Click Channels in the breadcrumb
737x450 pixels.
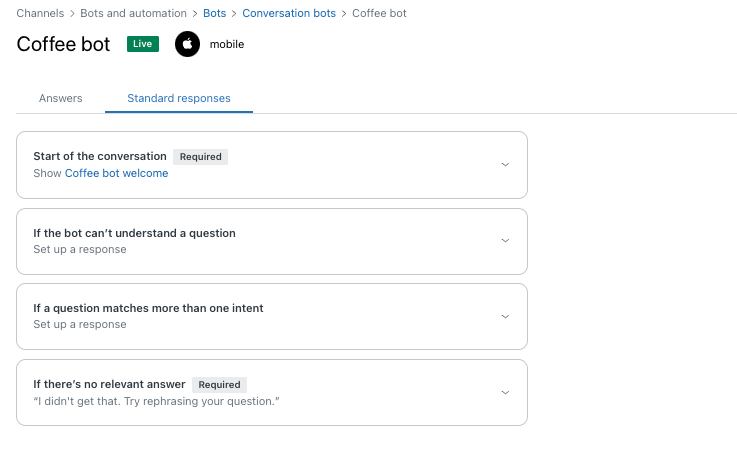pos(40,13)
